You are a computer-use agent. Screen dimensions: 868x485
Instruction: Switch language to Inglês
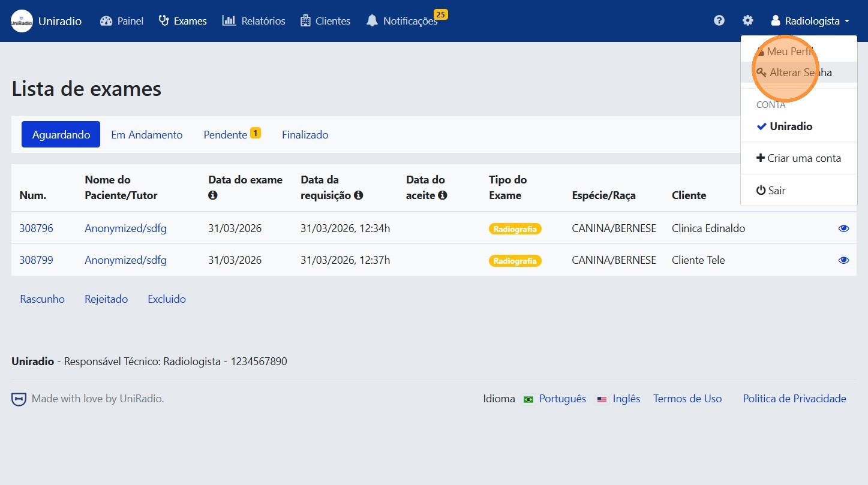(626, 399)
